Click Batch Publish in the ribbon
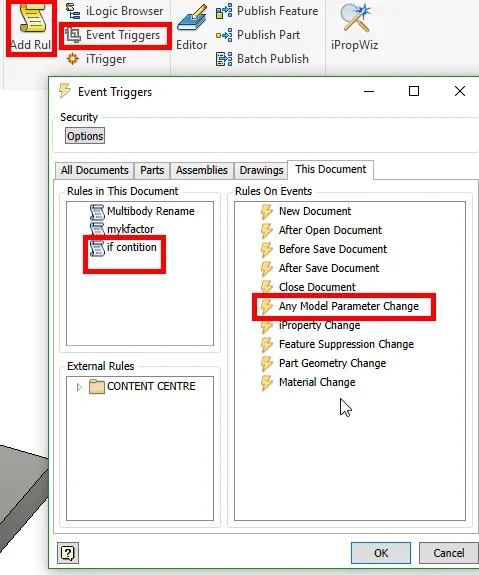The height and width of the screenshot is (575, 479). click(x=262, y=59)
